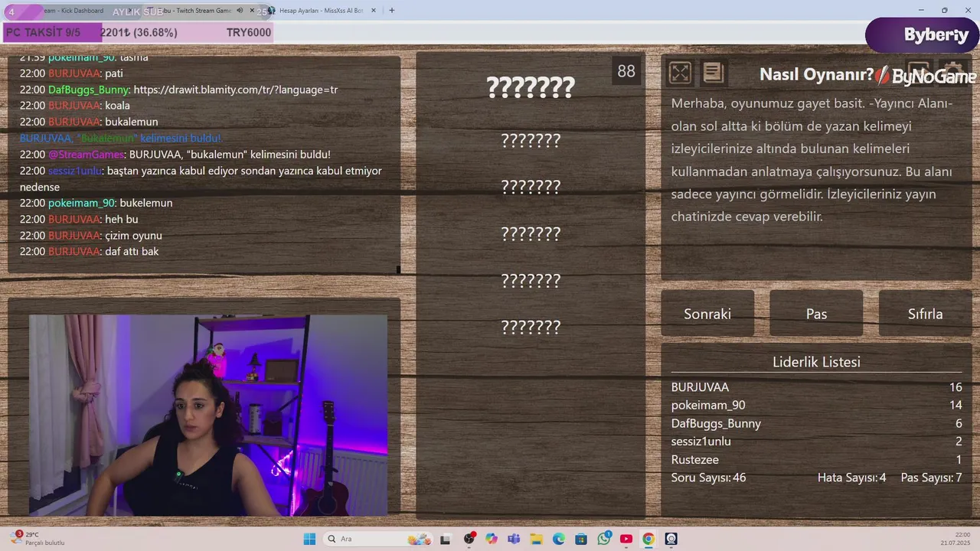Screen dimensions: 980x551
Task: Click the TRY6000 goal amount
Action: coord(248,32)
